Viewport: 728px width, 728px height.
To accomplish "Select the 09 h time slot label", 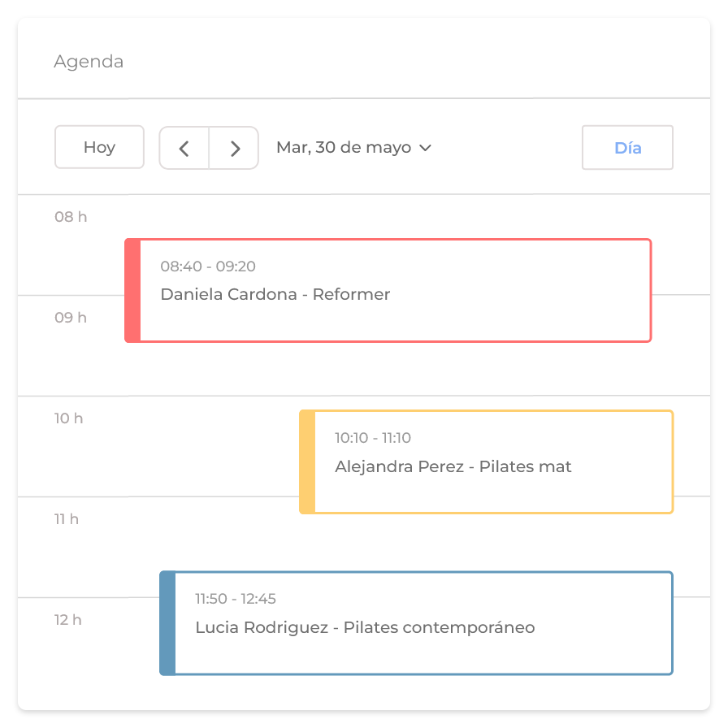I will pyautogui.click(x=71, y=318).
